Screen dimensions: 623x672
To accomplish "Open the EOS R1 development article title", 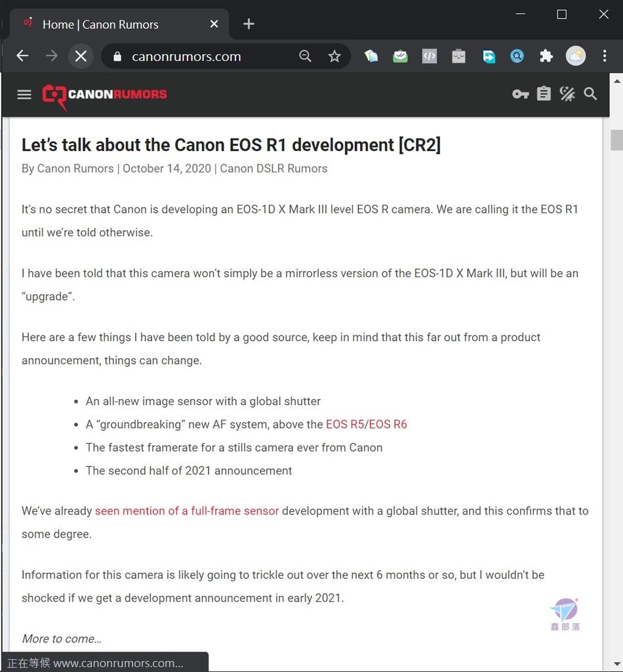I will click(231, 145).
